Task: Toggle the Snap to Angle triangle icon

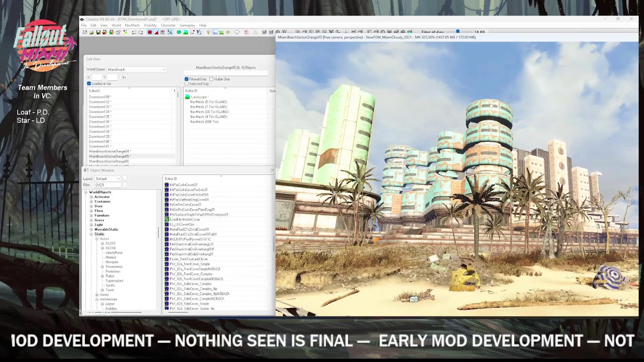Action: coord(156,32)
